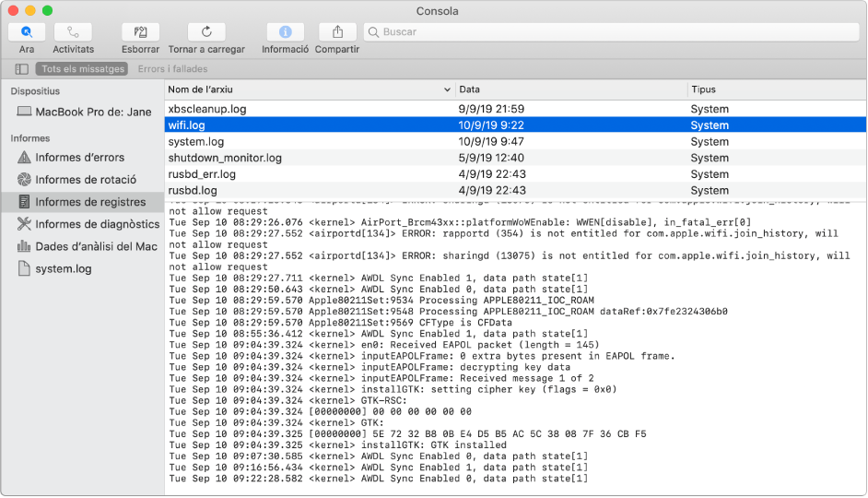Click log line 'inputEAPOLFrame: decrypting key data'
868x498 pixels.
pyautogui.click(x=369, y=367)
